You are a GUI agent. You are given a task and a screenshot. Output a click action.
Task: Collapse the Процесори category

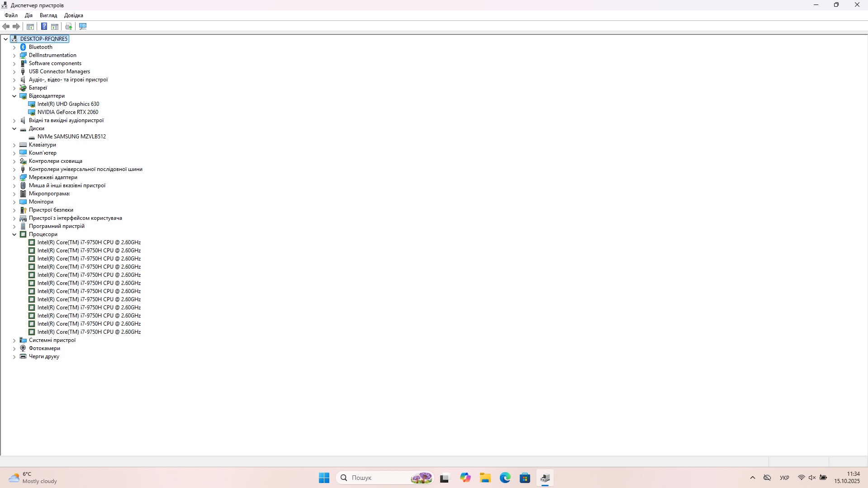tap(14, 234)
